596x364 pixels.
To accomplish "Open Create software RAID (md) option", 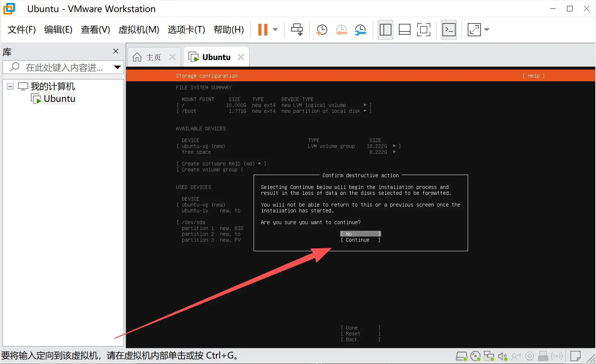I will (221, 164).
